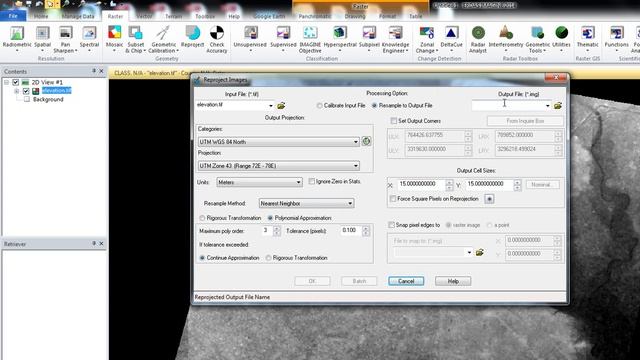Adjust the Maximum poly order stepper
640x360 pixels.
click(x=277, y=231)
